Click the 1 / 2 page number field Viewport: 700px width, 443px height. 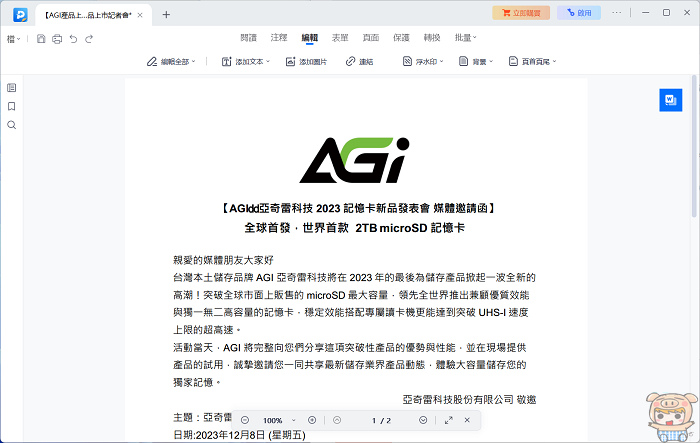[x=381, y=420]
